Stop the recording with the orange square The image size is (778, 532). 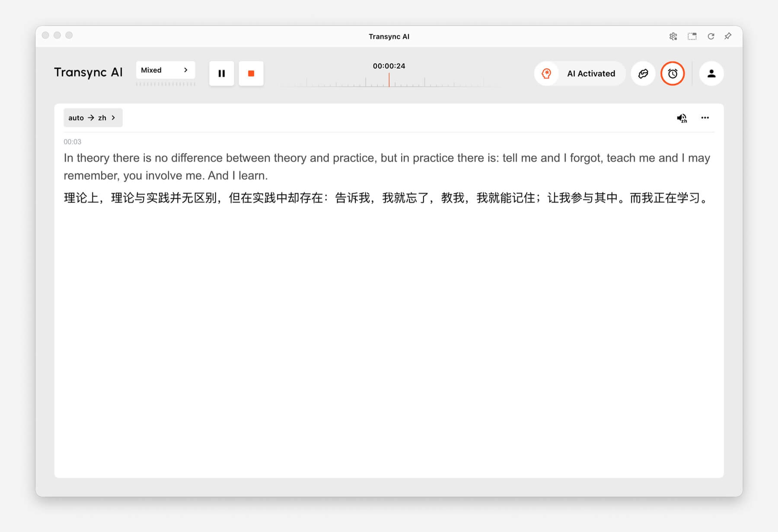(x=251, y=73)
